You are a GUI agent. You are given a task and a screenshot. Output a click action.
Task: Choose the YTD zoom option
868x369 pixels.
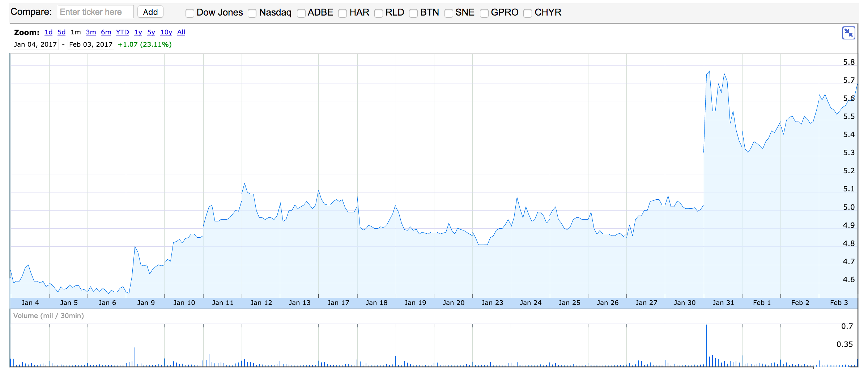coord(122,32)
